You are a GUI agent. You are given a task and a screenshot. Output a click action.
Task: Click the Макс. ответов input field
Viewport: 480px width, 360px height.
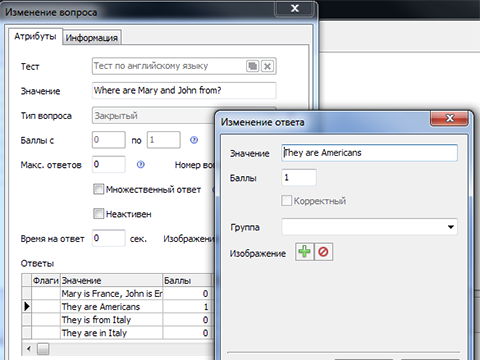109,164
